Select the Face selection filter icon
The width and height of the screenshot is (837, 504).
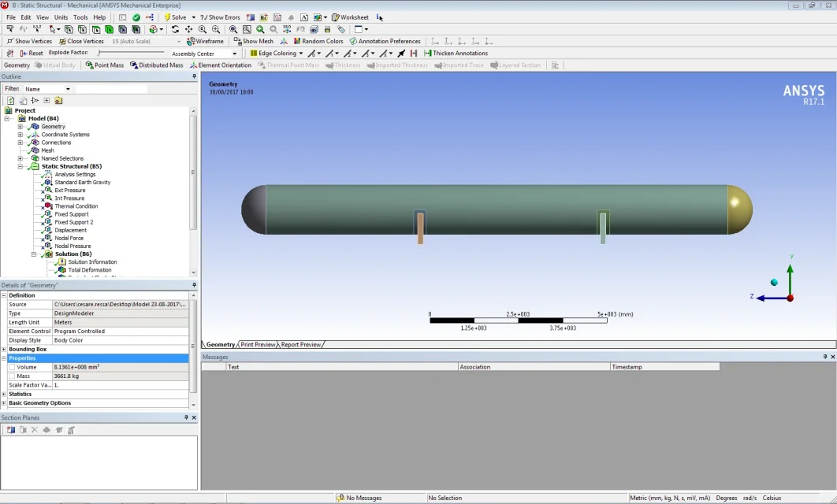[x=95, y=29]
